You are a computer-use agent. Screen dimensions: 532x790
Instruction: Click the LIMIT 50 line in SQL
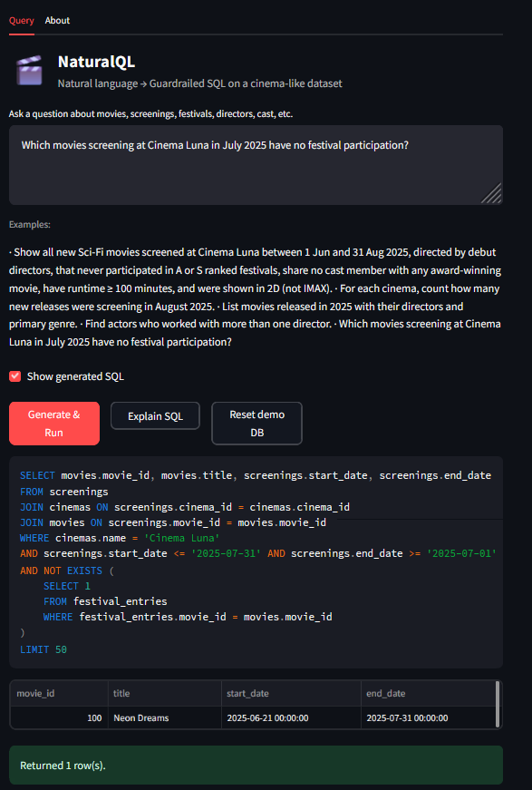(x=44, y=649)
